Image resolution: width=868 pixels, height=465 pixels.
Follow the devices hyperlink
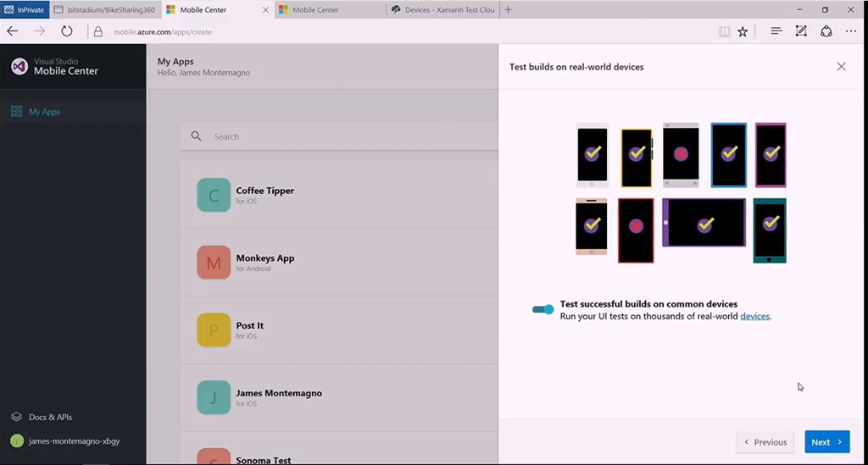[x=754, y=316]
